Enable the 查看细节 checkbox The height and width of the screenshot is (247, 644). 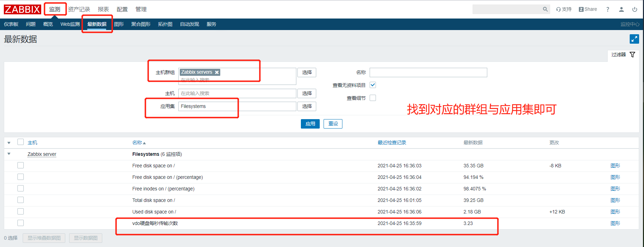point(373,98)
